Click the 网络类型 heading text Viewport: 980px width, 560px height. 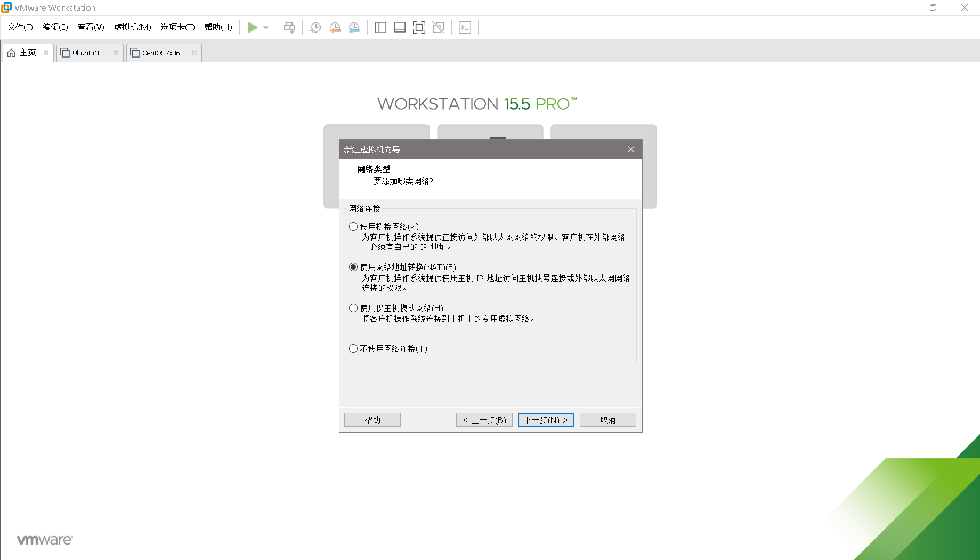click(374, 169)
